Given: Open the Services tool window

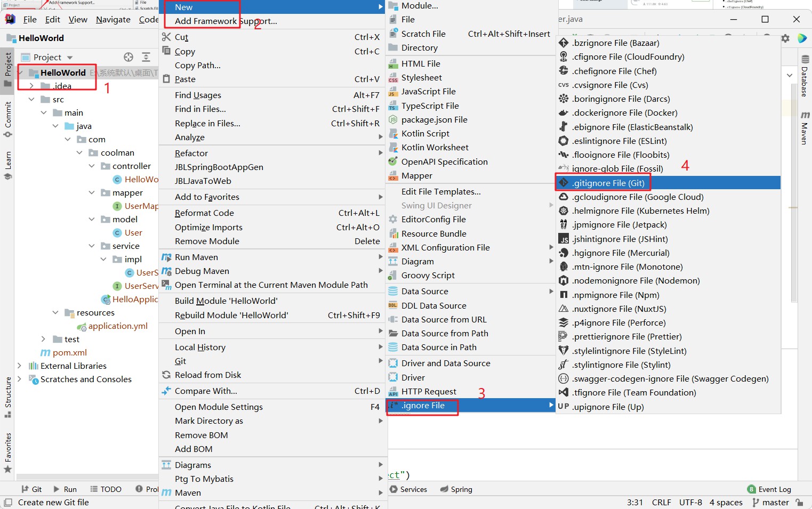Looking at the screenshot, I should click(408, 489).
